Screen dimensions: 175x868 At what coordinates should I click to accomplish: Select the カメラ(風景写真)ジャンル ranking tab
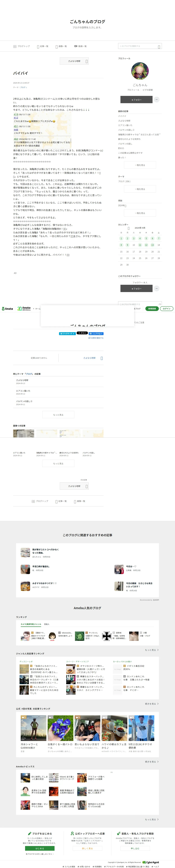click(x=31, y=624)
